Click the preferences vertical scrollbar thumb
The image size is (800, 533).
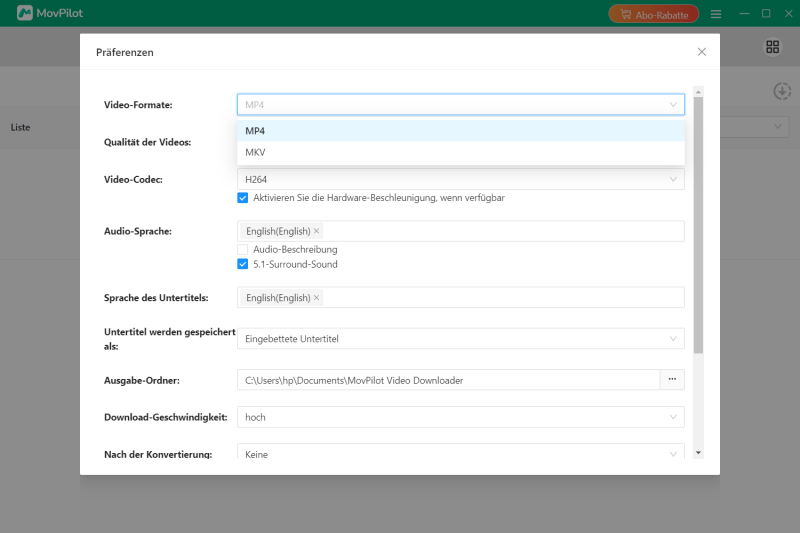[698, 225]
